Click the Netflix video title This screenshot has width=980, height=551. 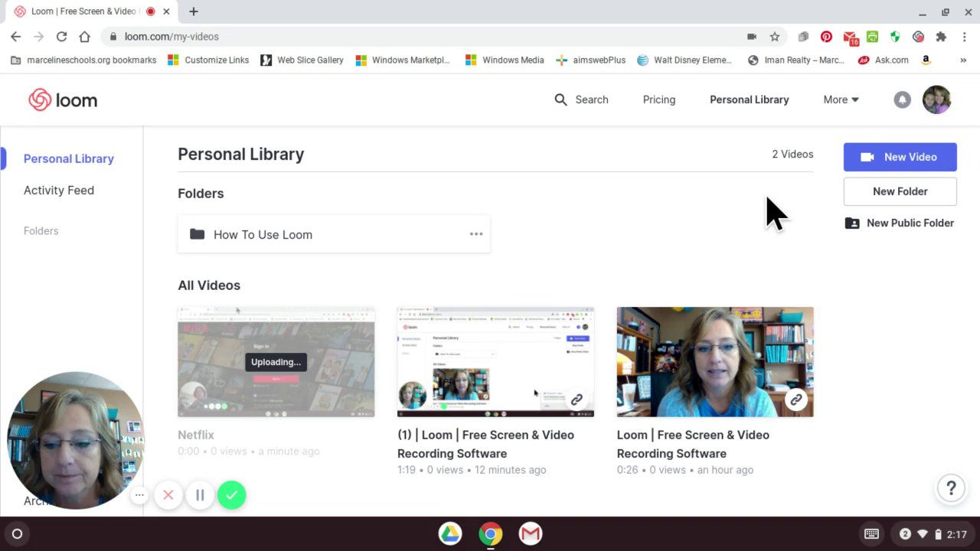(x=196, y=435)
